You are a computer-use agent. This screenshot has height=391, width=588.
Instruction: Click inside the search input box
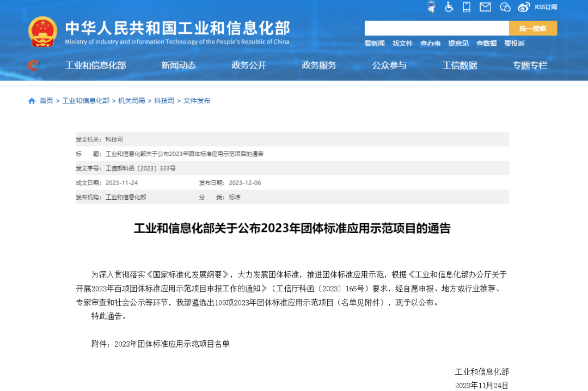tap(436, 27)
